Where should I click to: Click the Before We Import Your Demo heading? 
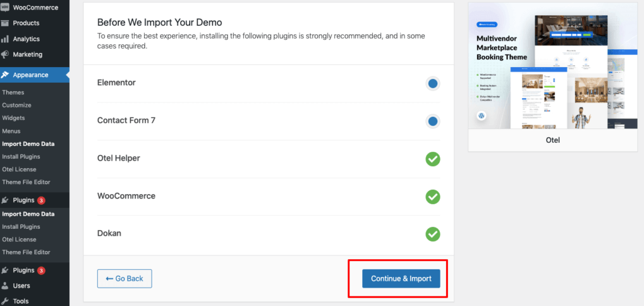pos(159,22)
